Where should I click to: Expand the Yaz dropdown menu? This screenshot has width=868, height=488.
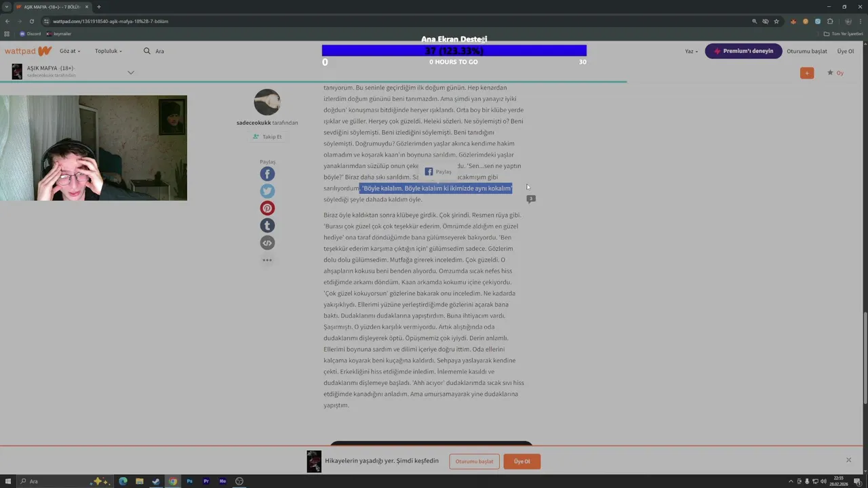point(691,51)
